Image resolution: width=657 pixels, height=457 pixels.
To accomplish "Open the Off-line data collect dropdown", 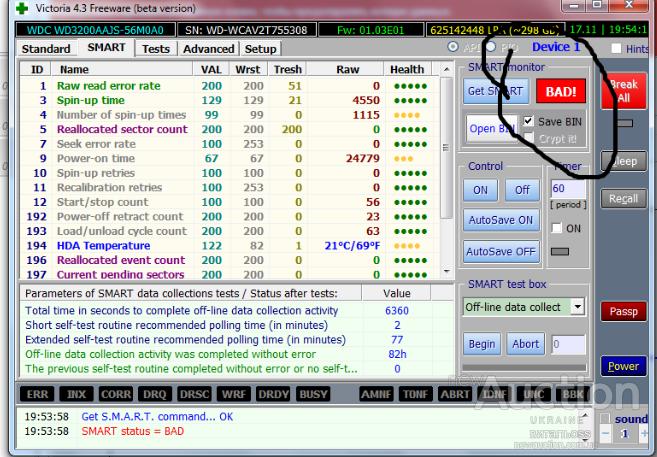I will click(578, 307).
